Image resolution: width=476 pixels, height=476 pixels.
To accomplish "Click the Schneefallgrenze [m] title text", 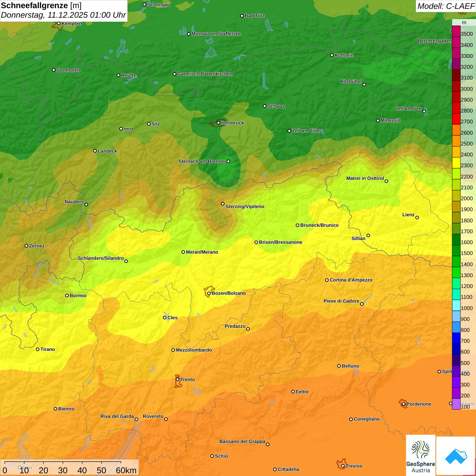I will tap(41, 5).
